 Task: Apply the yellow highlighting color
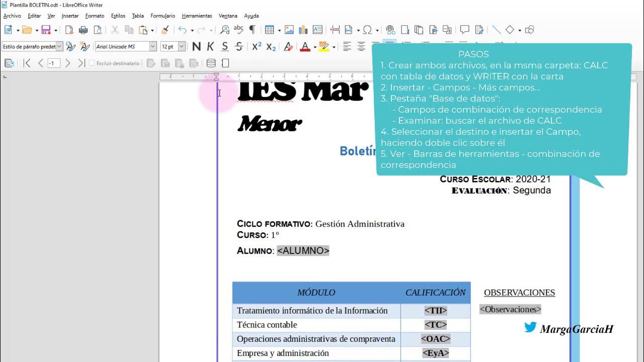[x=324, y=47]
